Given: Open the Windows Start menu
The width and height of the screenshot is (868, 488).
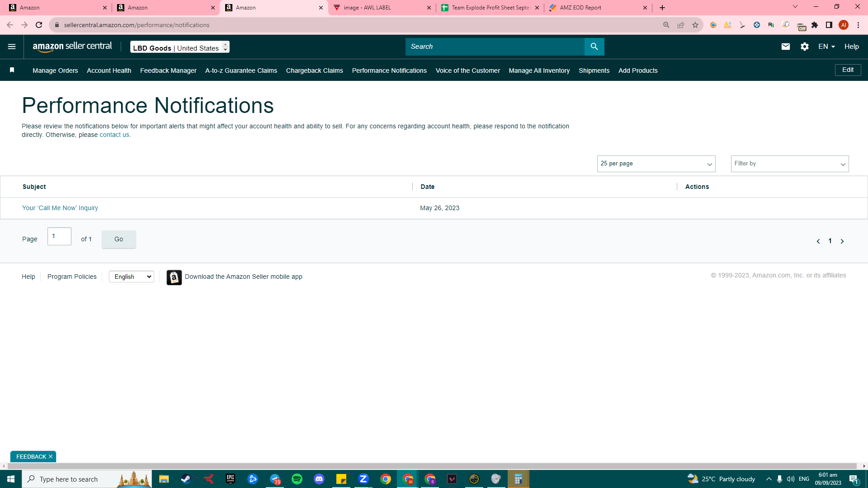Looking at the screenshot, I should 11,479.
